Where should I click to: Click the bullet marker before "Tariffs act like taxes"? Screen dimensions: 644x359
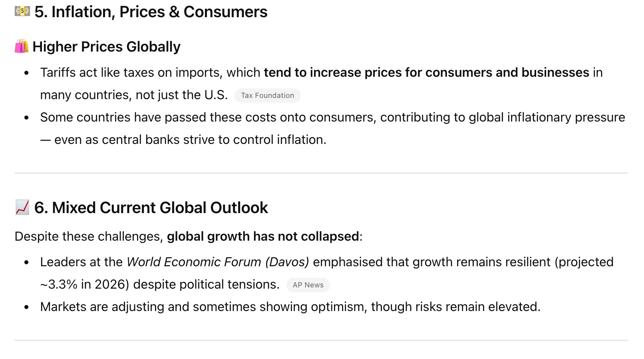27,73
